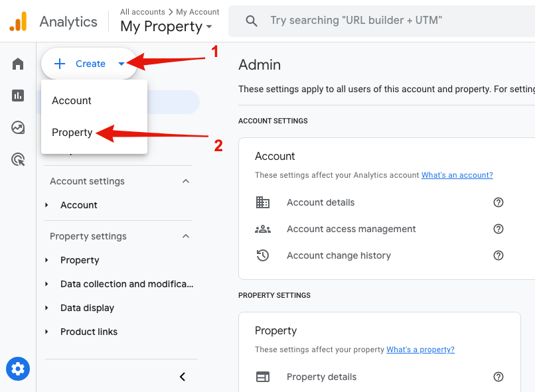Open help for Account details

tap(498, 202)
